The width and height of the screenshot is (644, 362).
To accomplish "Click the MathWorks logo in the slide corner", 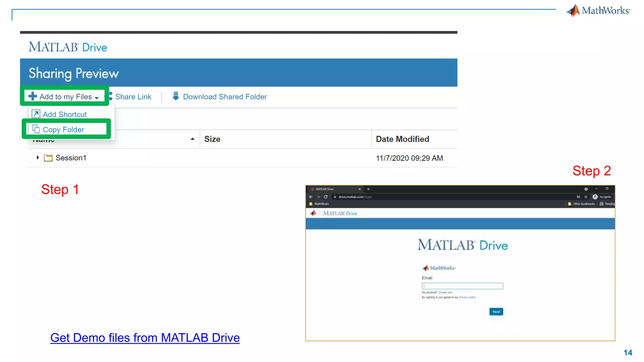I will click(598, 11).
